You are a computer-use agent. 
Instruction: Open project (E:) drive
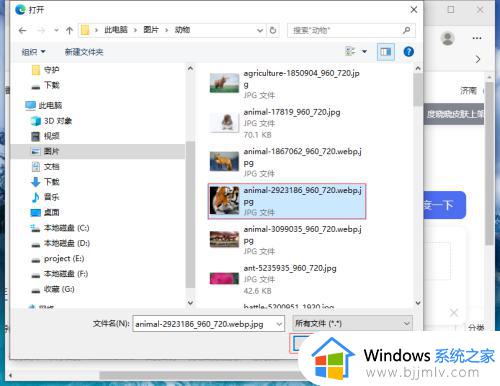point(58,259)
